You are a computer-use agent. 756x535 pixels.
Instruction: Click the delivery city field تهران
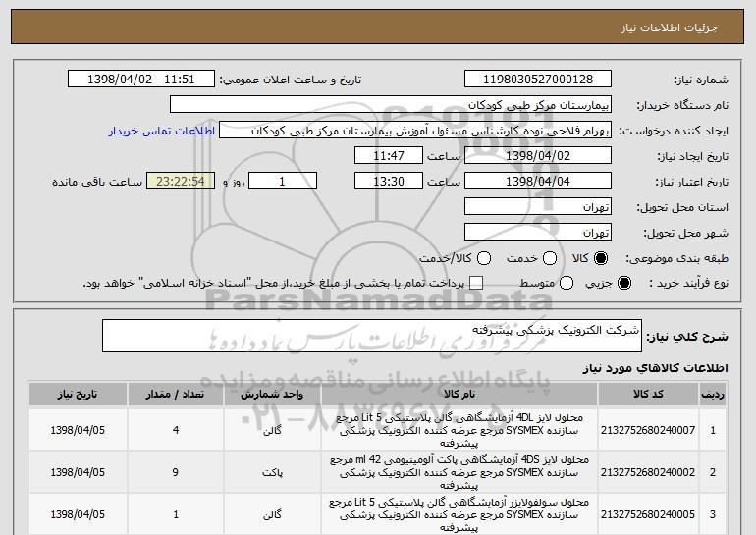pyautogui.click(x=538, y=233)
